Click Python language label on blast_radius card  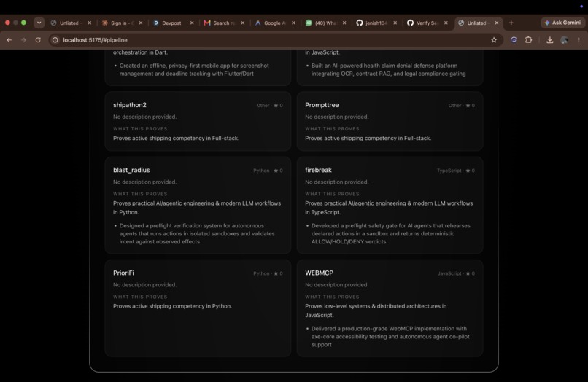coord(261,171)
